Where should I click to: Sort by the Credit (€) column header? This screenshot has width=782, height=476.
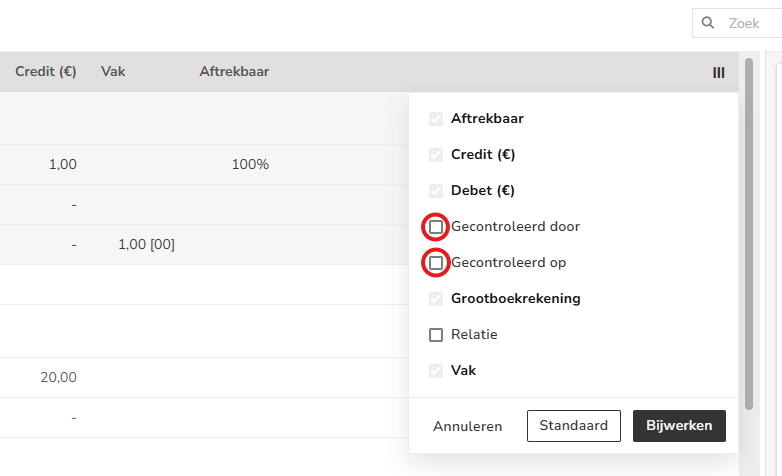click(46, 72)
